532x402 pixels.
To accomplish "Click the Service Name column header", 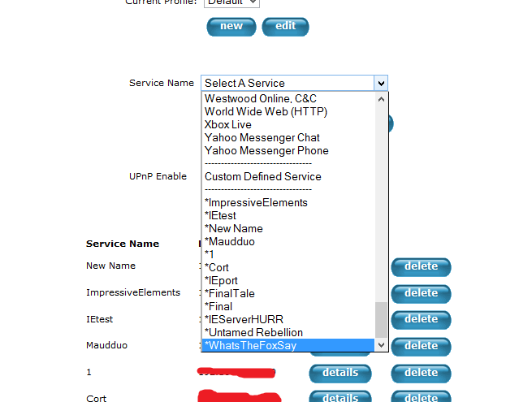I will [x=123, y=244].
